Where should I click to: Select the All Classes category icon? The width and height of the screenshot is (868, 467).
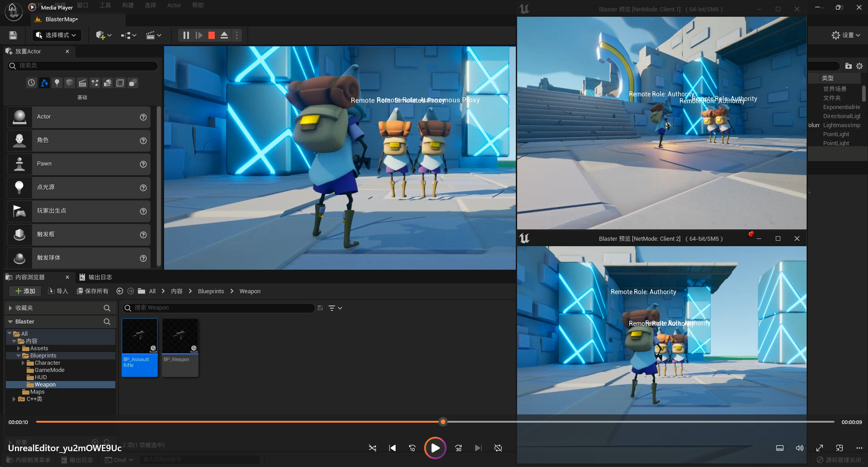point(133,83)
